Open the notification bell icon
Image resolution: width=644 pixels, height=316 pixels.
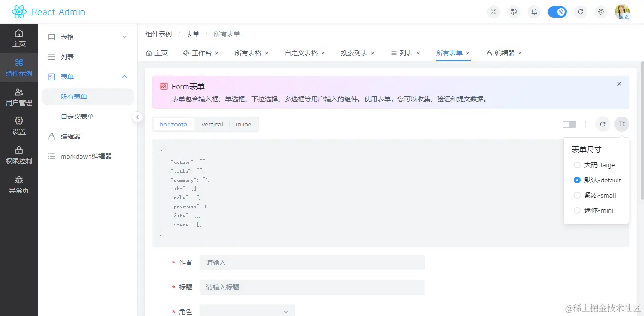coord(534,11)
